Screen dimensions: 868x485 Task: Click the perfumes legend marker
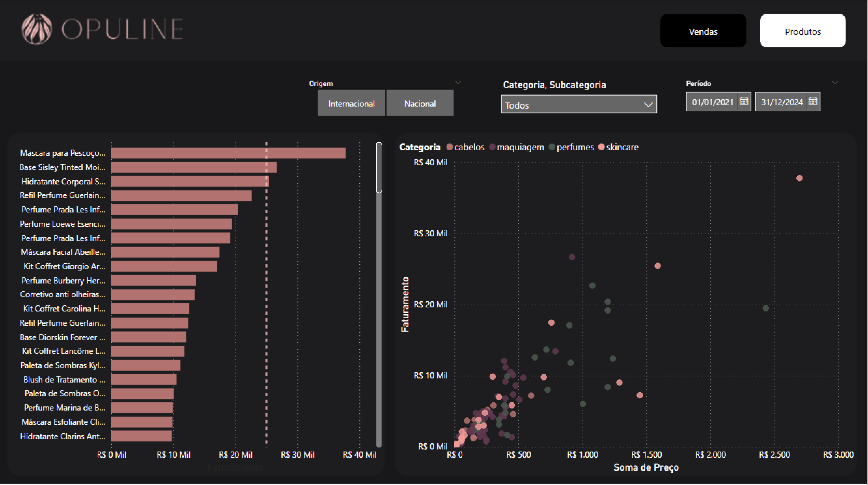coord(552,147)
